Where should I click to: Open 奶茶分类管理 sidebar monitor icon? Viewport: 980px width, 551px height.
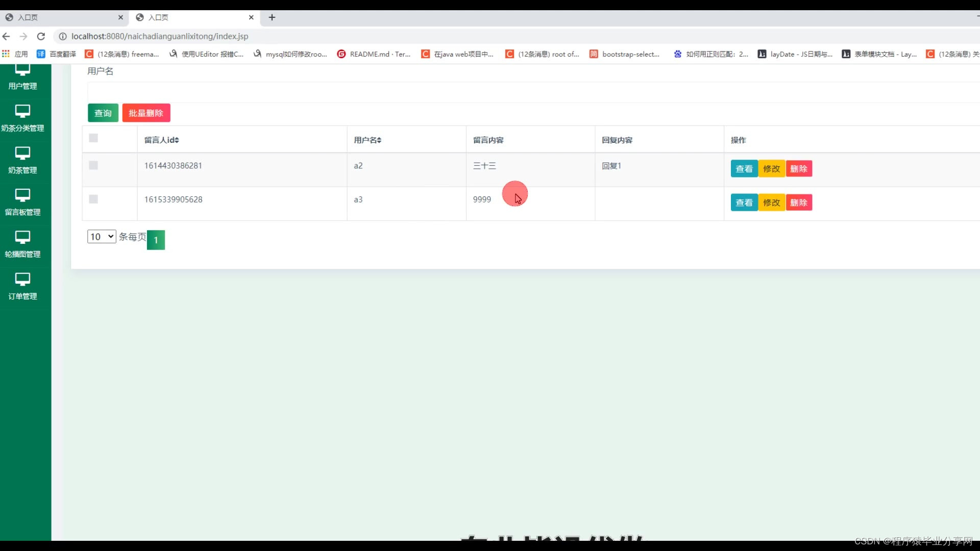point(22,111)
